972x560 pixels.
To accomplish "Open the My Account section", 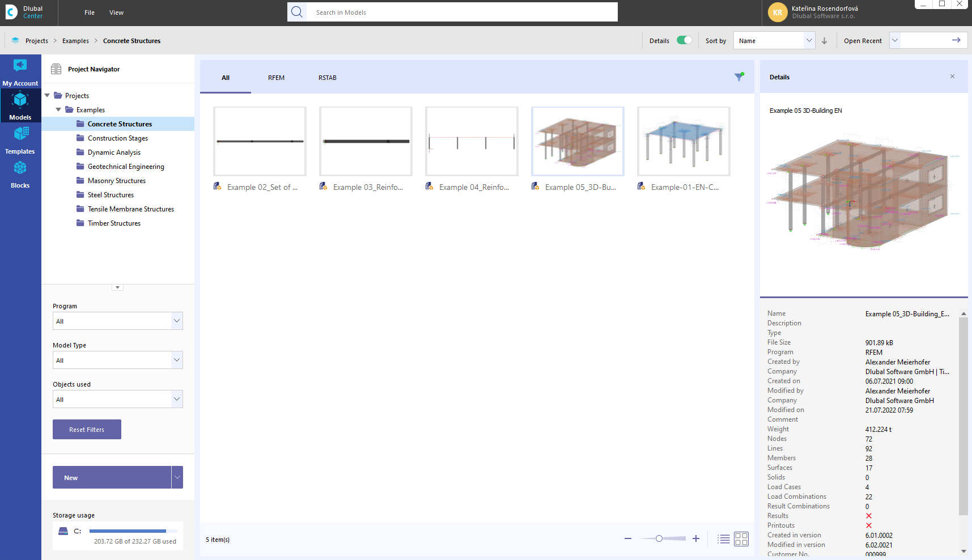I will (20, 71).
